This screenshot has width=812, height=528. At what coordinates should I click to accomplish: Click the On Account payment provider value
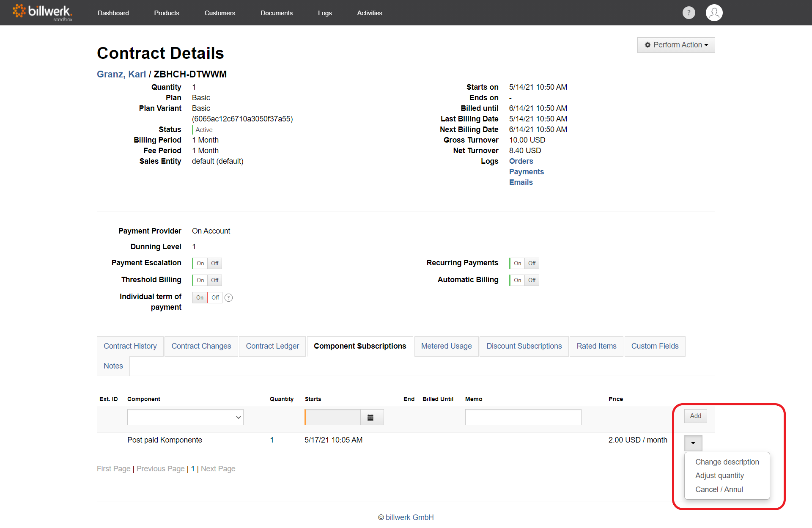(211, 231)
